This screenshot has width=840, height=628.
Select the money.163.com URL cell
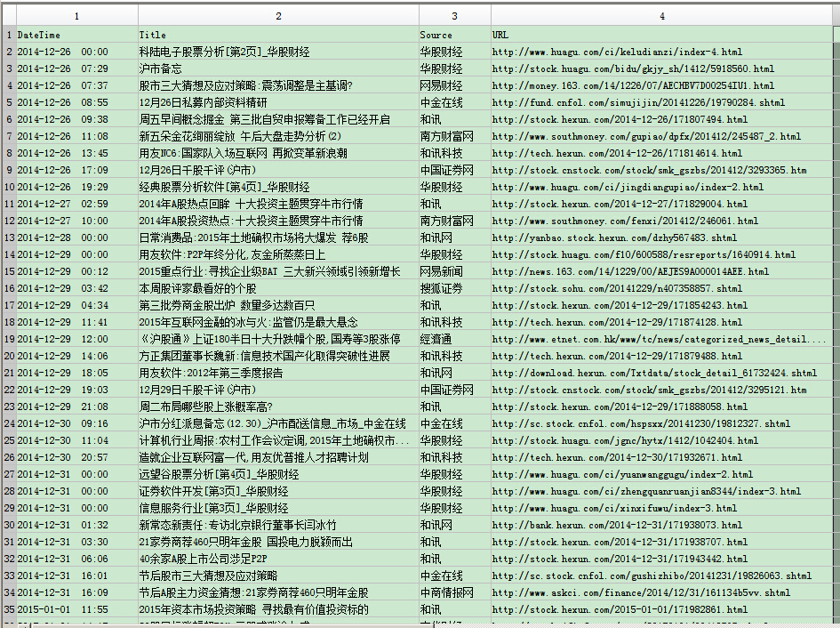point(662,85)
